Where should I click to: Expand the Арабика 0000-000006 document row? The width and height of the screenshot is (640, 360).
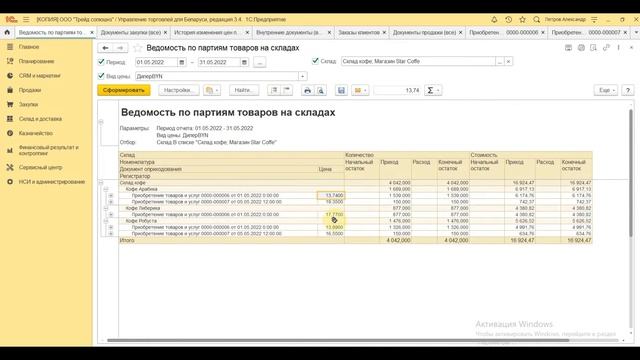[111, 196]
